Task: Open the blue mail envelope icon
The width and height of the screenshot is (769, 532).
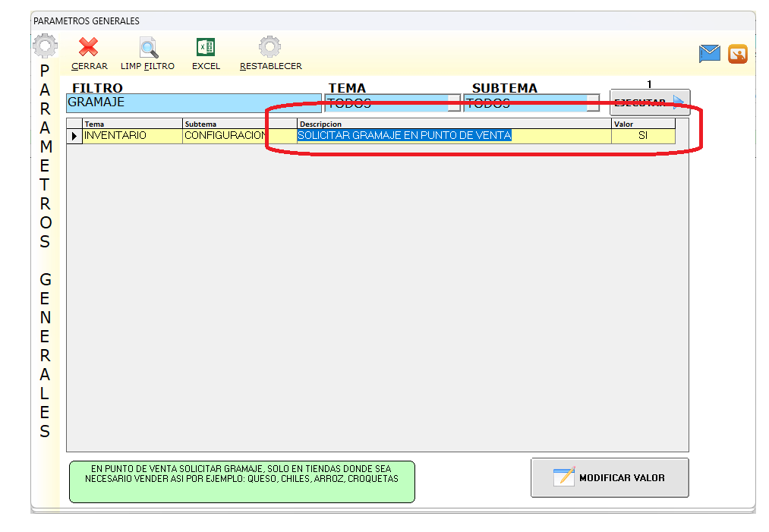Action: tap(709, 54)
